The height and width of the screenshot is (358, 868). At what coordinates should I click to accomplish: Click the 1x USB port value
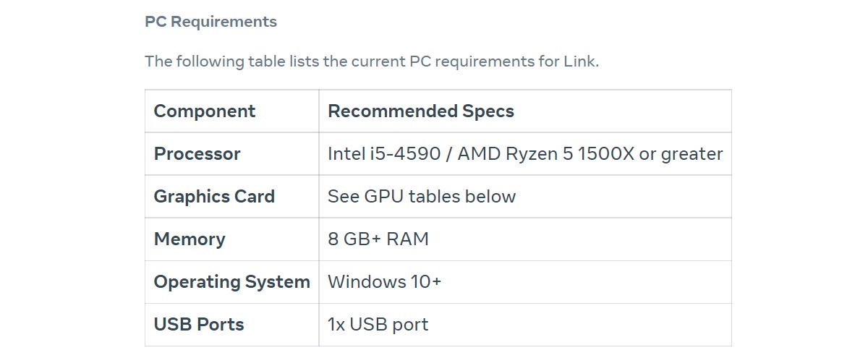pyautogui.click(x=378, y=325)
